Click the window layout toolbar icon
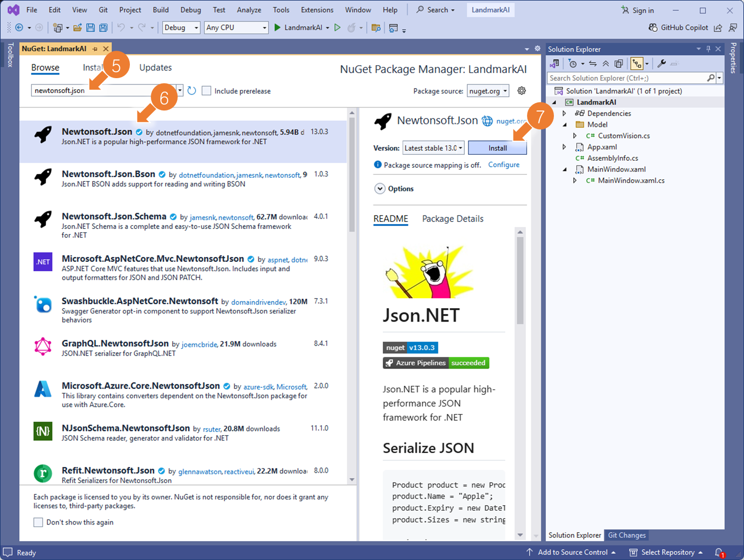 394,28
